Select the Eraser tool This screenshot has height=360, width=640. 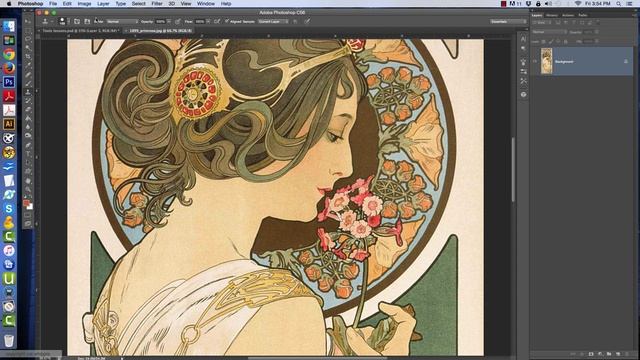point(28,110)
